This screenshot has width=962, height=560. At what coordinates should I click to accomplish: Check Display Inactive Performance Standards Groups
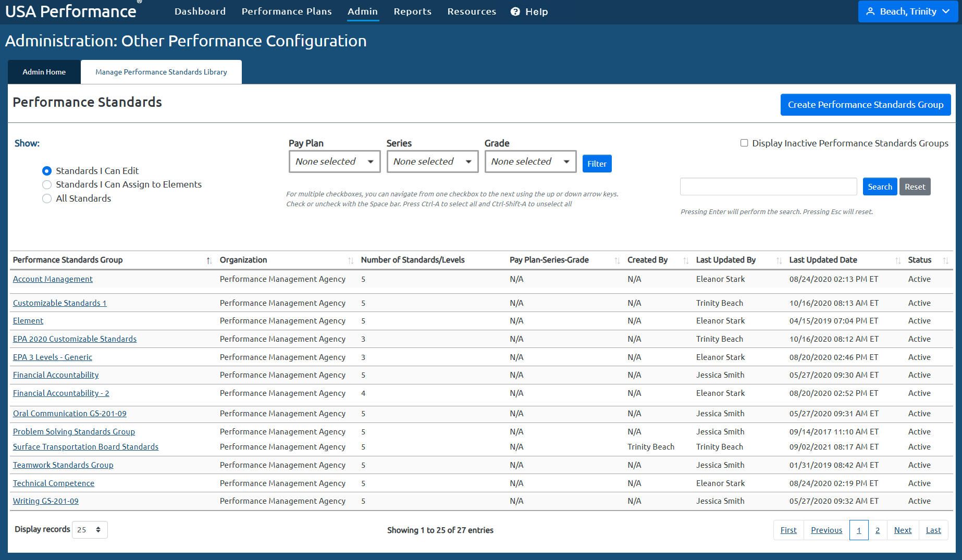pos(744,143)
